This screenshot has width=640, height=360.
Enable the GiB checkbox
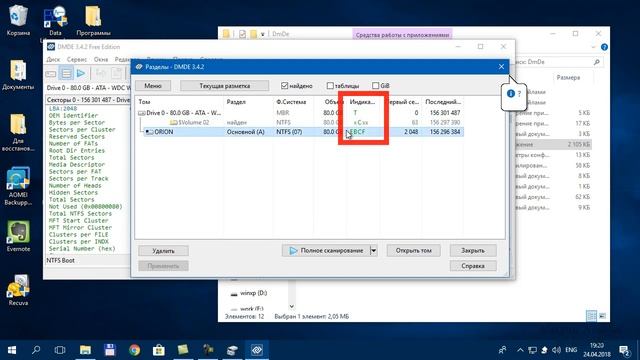click(376, 86)
